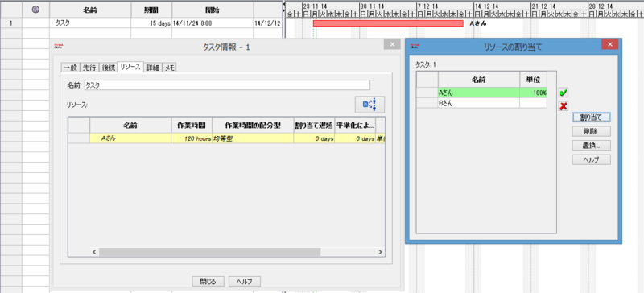Click the Aさん cell in task info table

point(130,138)
